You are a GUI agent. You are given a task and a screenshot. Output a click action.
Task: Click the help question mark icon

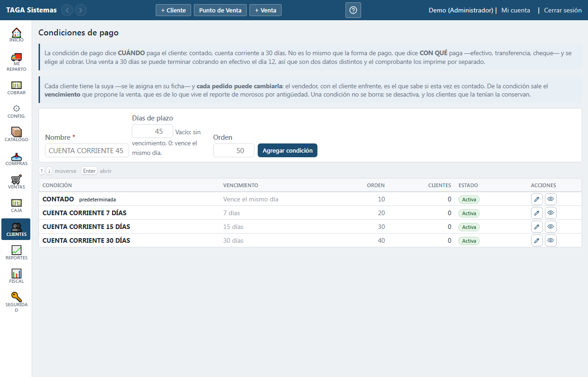(x=353, y=10)
